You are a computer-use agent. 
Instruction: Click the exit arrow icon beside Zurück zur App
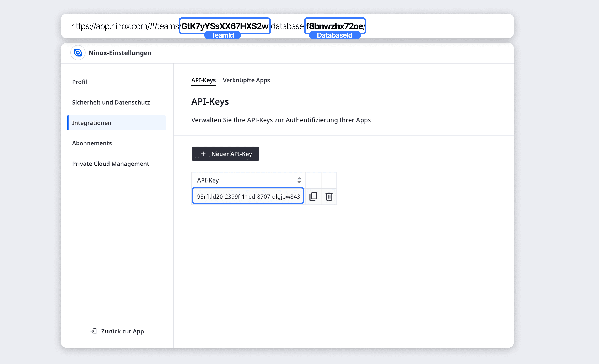93,331
